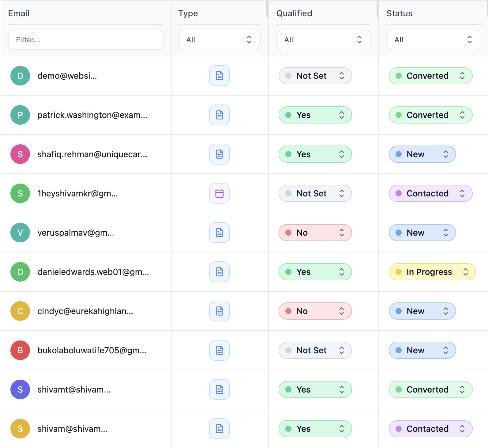
Task: Click the V avatar for veruspalmav
Action: coord(20,233)
